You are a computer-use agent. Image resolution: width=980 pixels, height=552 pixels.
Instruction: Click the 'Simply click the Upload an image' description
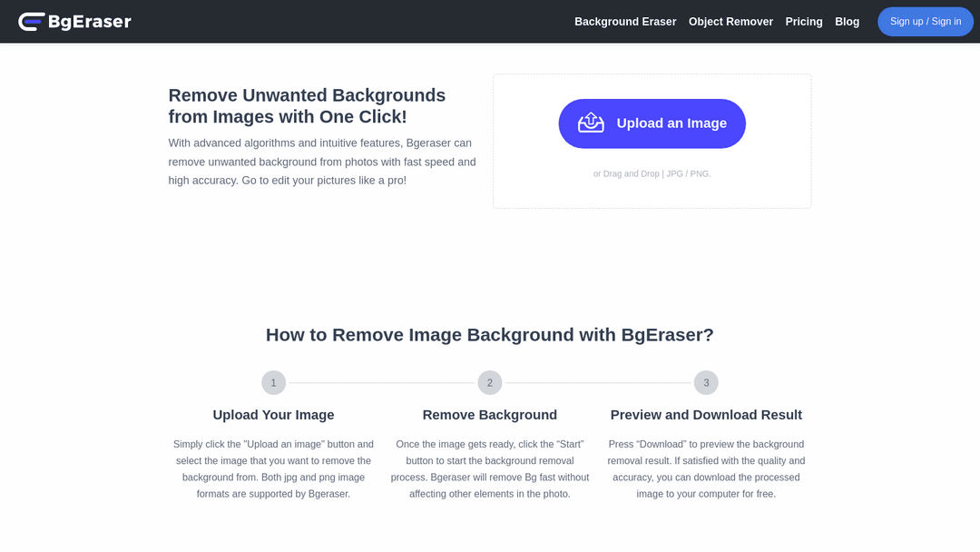[x=274, y=468]
